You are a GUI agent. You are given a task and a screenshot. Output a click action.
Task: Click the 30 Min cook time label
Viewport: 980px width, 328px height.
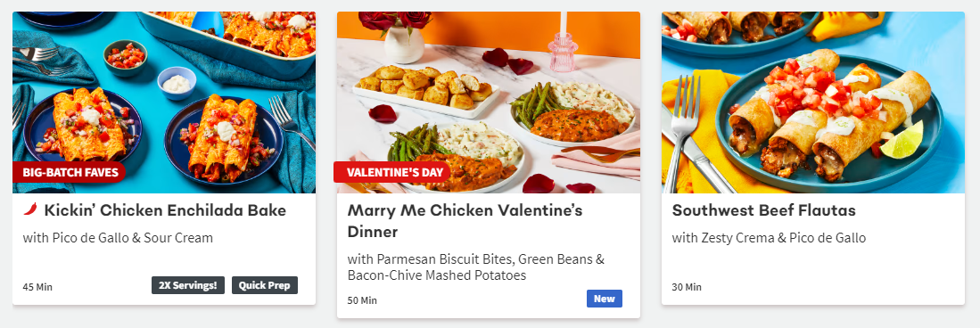coord(687,287)
